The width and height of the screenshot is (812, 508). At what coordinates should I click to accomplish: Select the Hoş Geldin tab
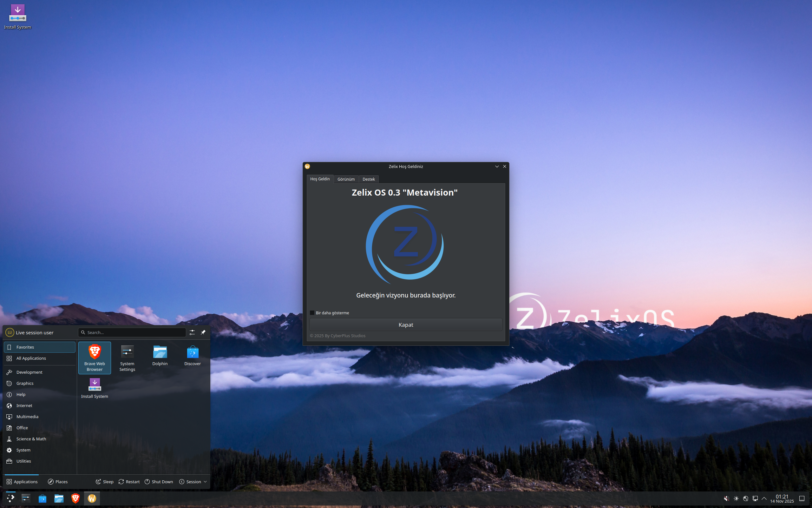pyautogui.click(x=320, y=179)
